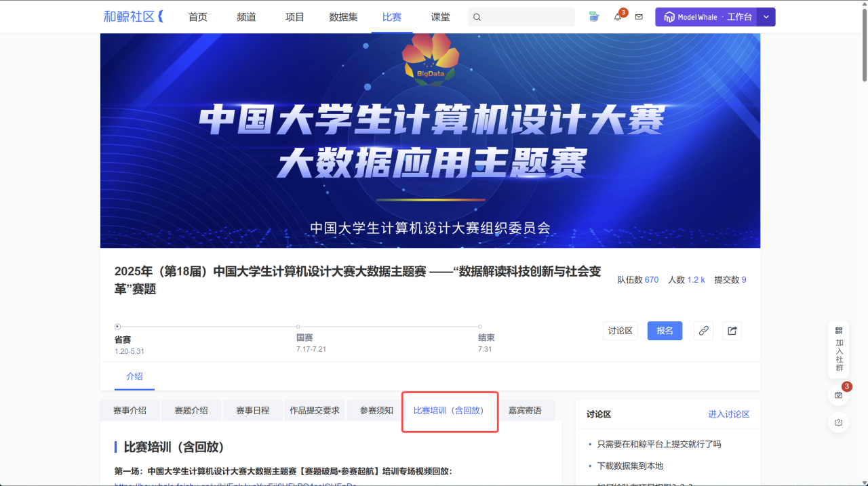Switch to 参赛须知 sub-tab
This screenshot has width=868, height=486.
tap(376, 410)
